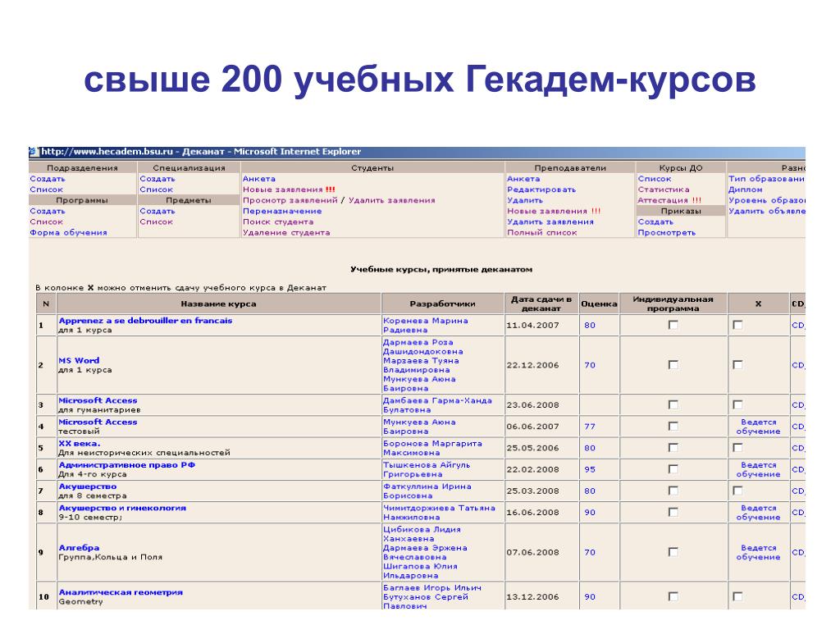Image resolution: width=840 pixels, height=630 pixels.
Task: Click developer Цибикова Лидия Ханхаевна
Action: 422,533
